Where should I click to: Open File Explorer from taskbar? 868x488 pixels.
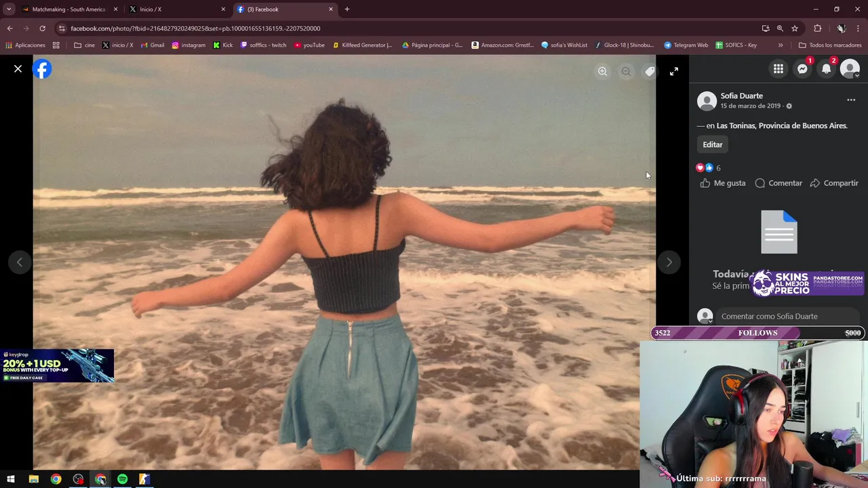[x=33, y=479]
